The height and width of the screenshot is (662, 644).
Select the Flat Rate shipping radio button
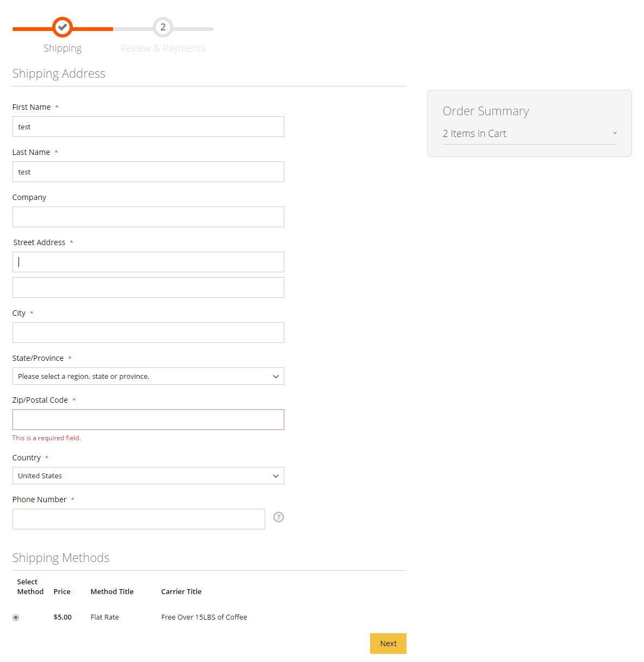tap(16, 617)
